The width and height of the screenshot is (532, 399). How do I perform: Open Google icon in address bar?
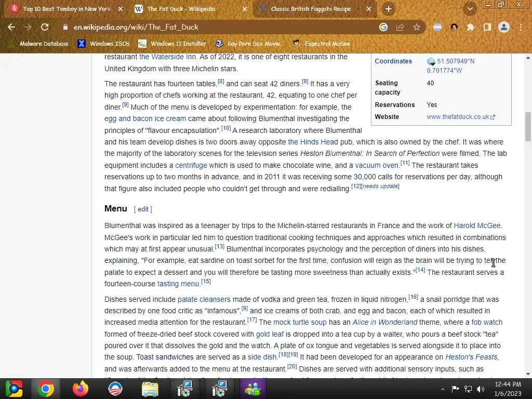point(383,27)
